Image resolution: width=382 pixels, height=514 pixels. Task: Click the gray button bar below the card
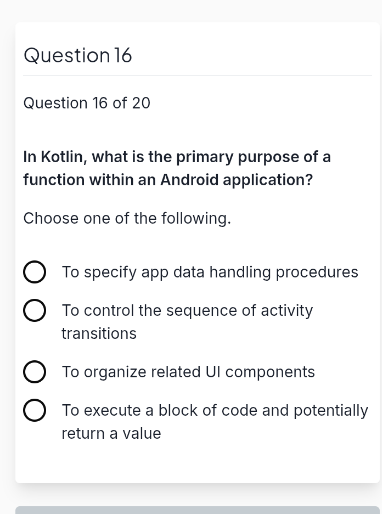tap(197, 510)
